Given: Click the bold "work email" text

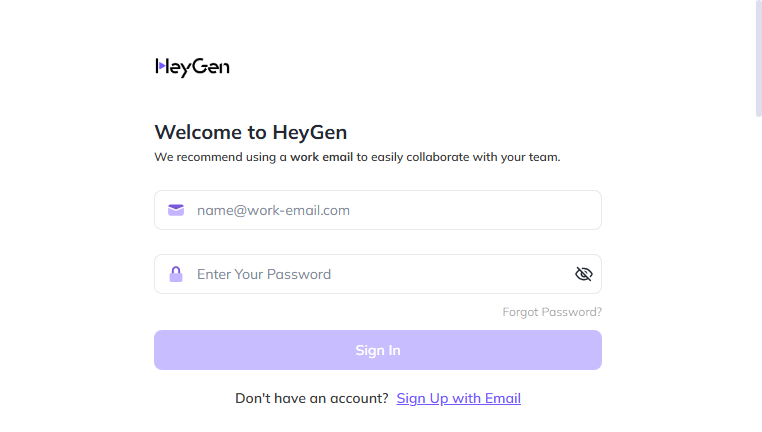Looking at the screenshot, I should click(321, 157).
